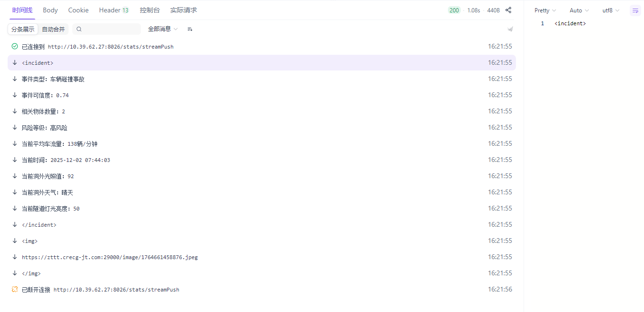Click the 16:21:56 disconnect timestamp

point(500,289)
